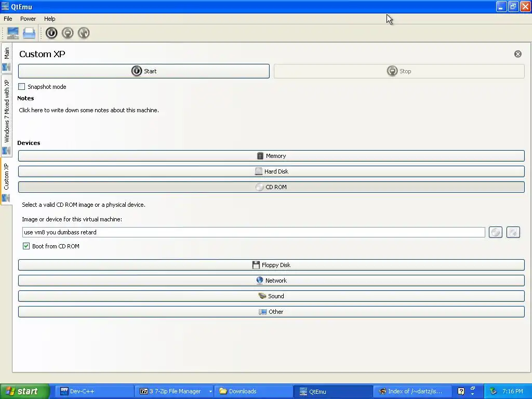Expand the Sound device section
The width and height of the screenshot is (532, 399).
click(x=271, y=296)
